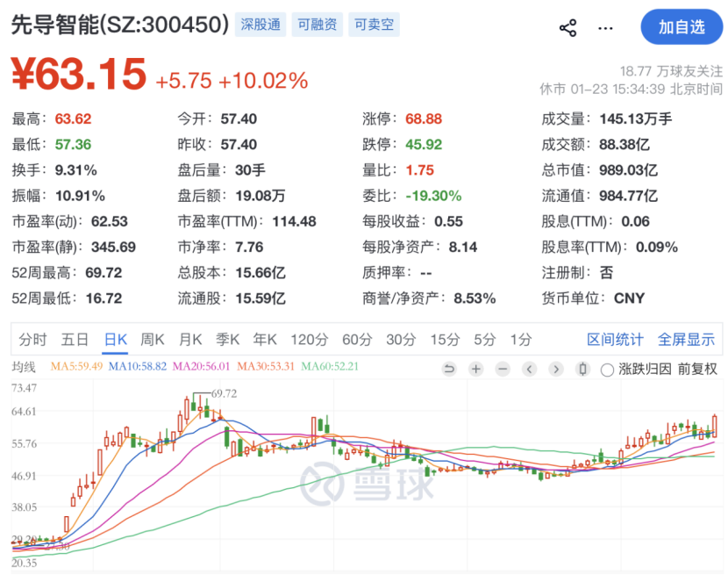Click the left arrow to pan chart back
Image resolution: width=728 pixels, height=575 pixels.
[528, 370]
